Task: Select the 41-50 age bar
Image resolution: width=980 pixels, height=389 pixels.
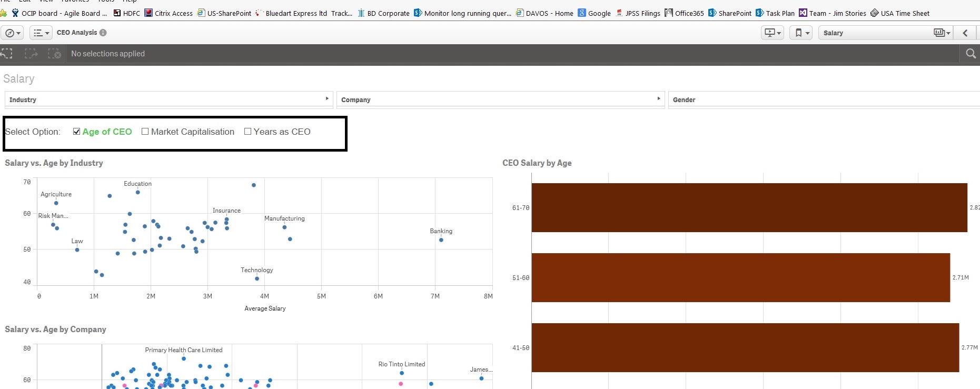Action: point(745,347)
